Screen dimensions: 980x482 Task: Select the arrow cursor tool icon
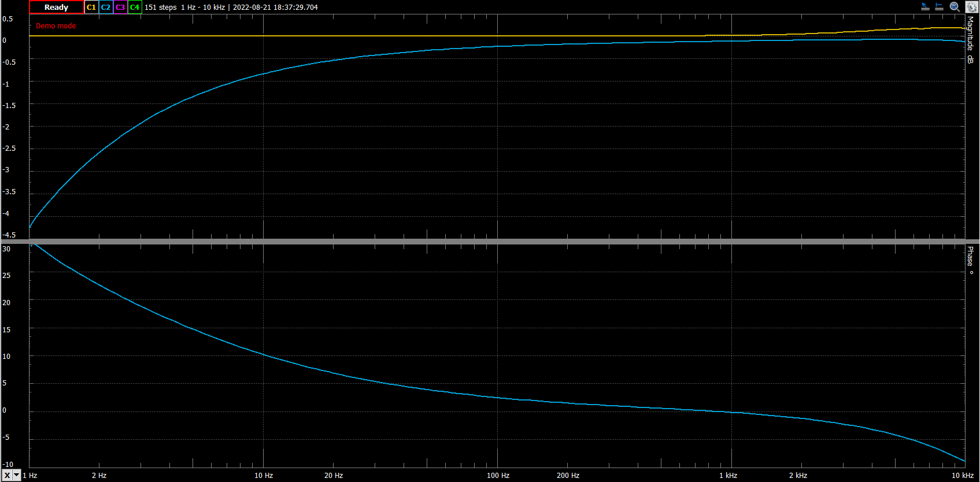click(x=925, y=7)
